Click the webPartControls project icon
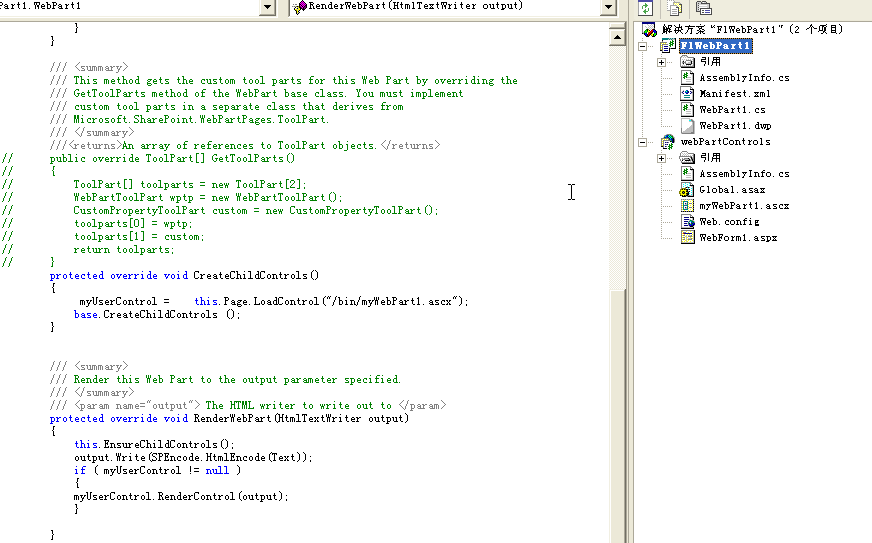 point(667,142)
